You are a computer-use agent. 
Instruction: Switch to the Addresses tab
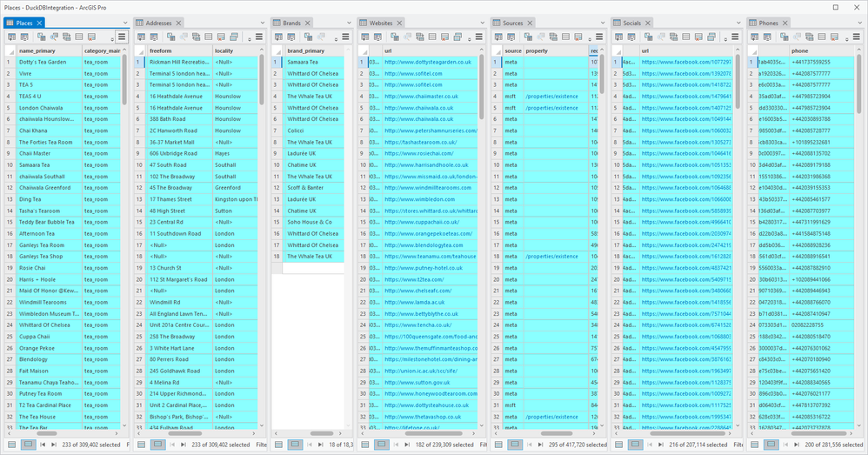point(158,23)
